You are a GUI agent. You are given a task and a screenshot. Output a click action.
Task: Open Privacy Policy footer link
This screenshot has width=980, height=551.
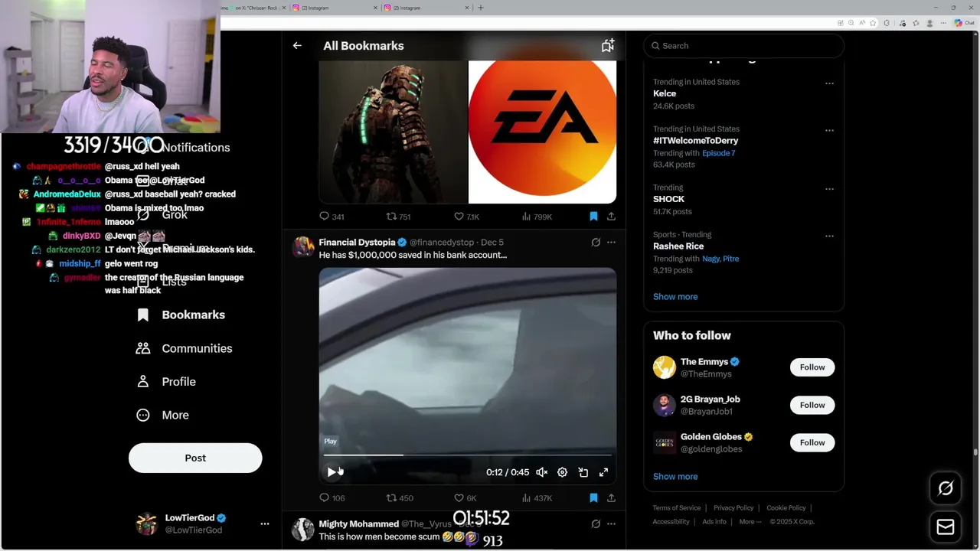click(733, 508)
